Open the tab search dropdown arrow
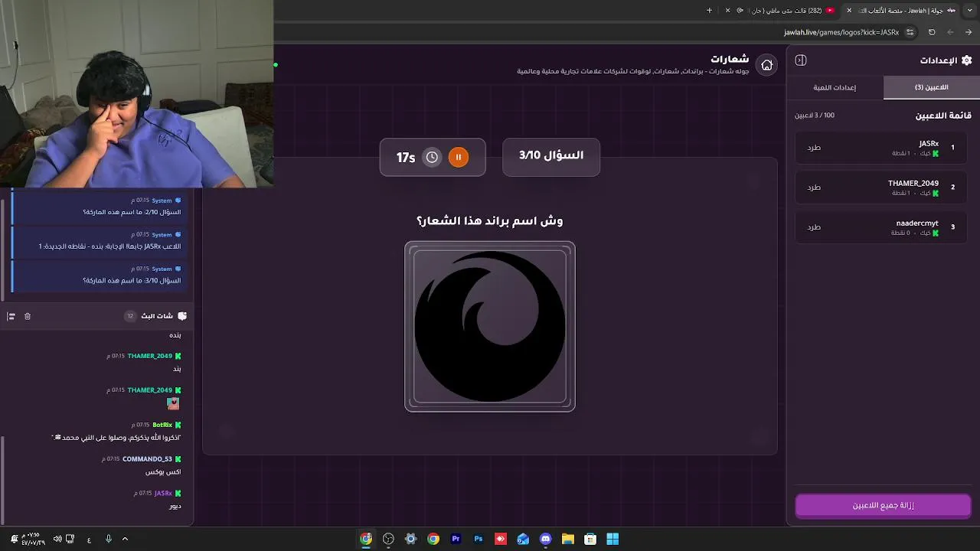The image size is (980, 551). [969, 10]
